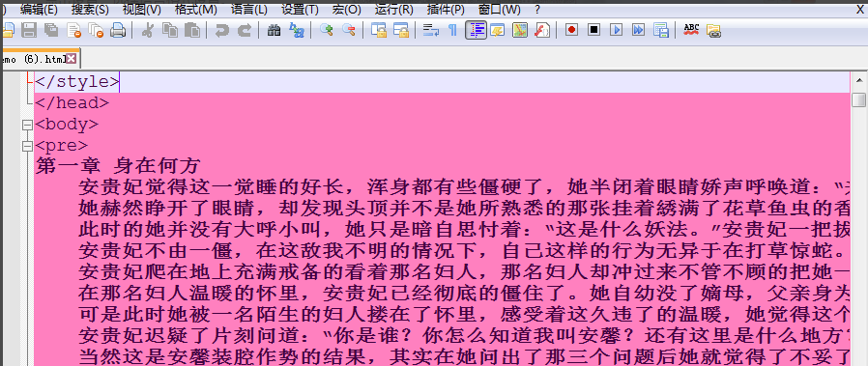This screenshot has height=366, width=868.
Task: Click the Zoom In magnifier icon
Action: tap(326, 30)
